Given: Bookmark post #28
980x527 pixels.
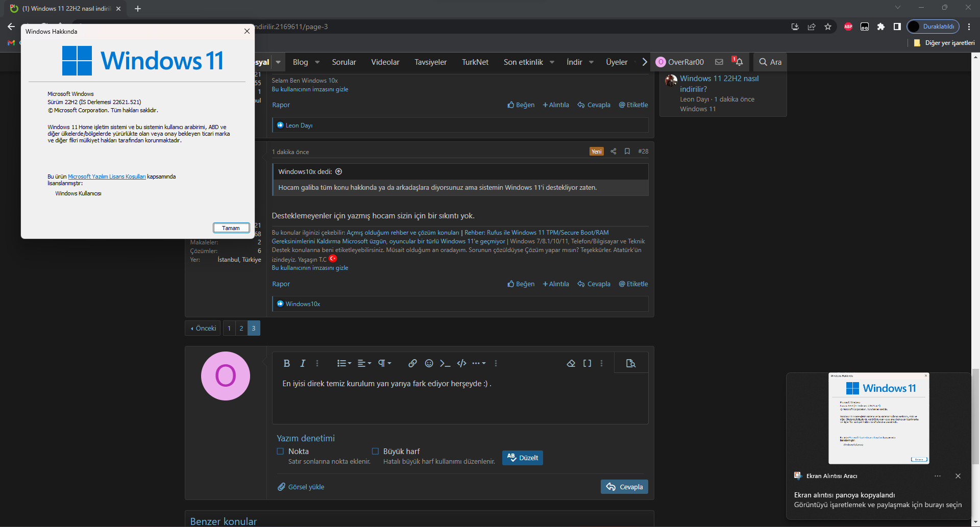Looking at the screenshot, I should [627, 152].
